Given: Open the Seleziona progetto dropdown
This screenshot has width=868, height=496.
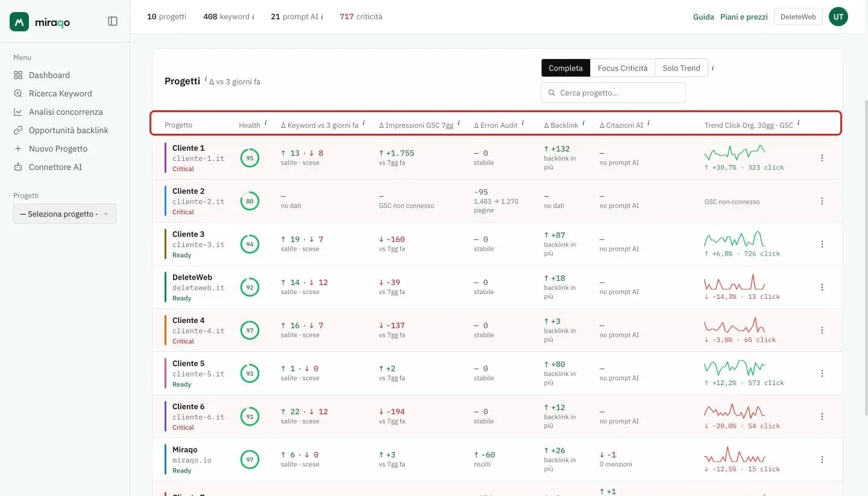Looking at the screenshot, I should pyautogui.click(x=64, y=214).
